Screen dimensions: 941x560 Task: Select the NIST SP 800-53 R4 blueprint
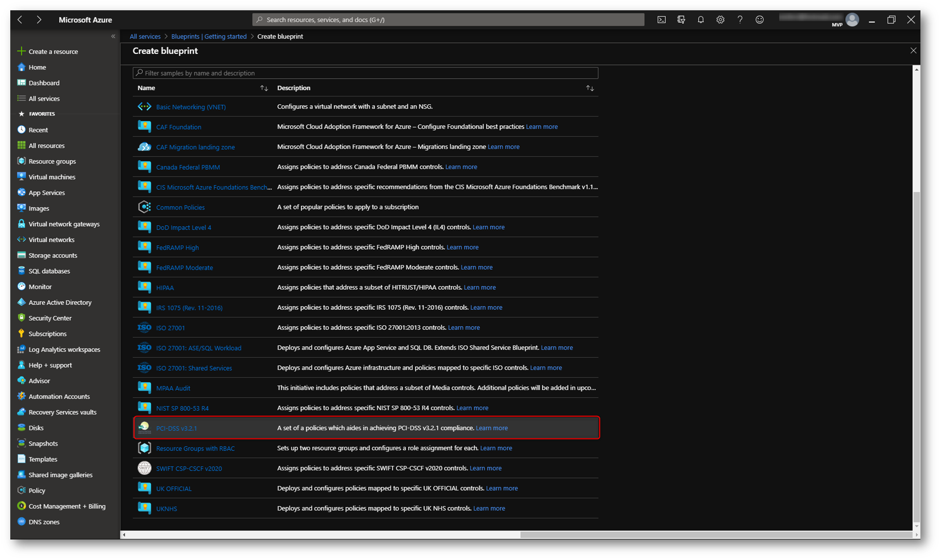coord(182,408)
